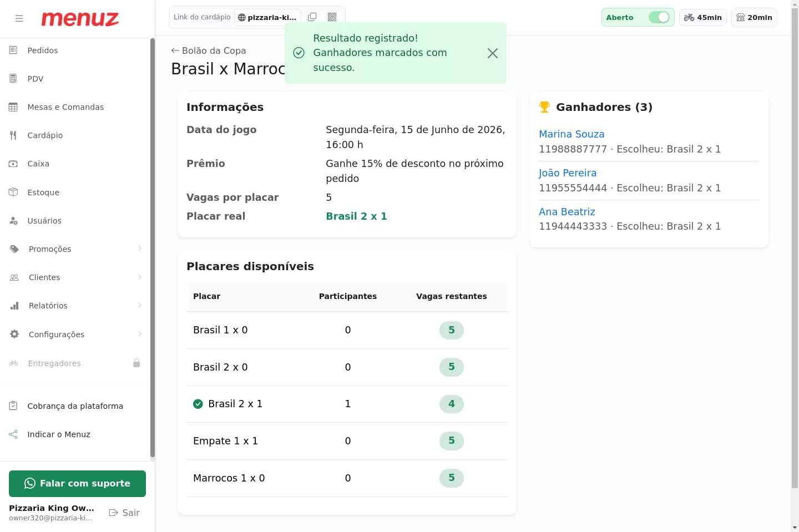This screenshot has height=532, width=799.
Task: Open winner Ana Beatriz's profile
Action: click(x=567, y=211)
